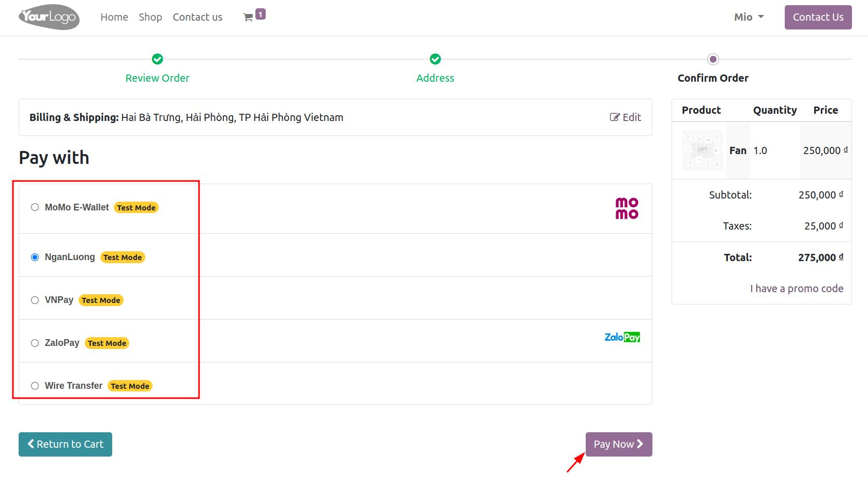This screenshot has width=868, height=485.
Task: Select the MoMo E-Wallet radio button
Action: [35, 207]
